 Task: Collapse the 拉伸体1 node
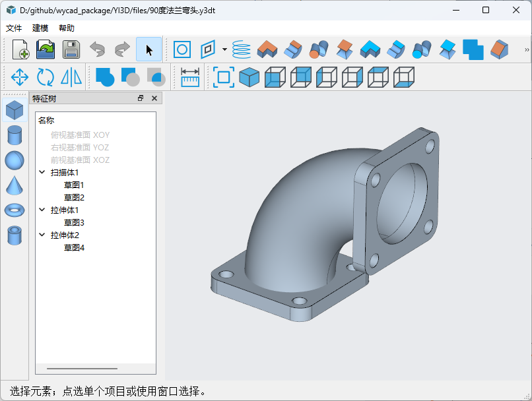pos(42,210)
